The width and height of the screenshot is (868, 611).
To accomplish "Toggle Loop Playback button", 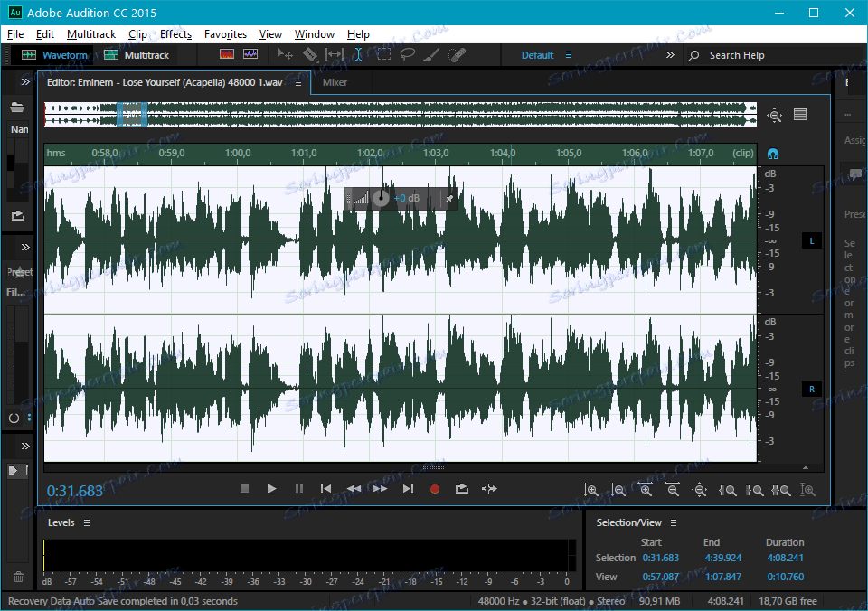I will click(462, 489).
